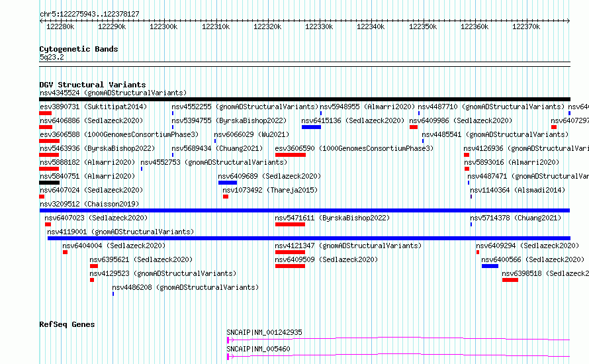The height and width of the screenshot is (364, 589).
Task: Open nsv5714378 Chuang2021 variant label
Action: (x=516, y=218)
